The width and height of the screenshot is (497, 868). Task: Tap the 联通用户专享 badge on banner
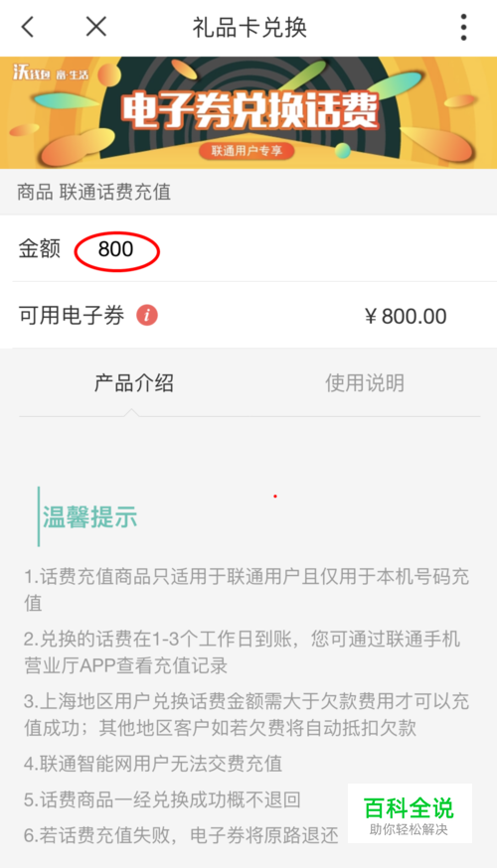(x=247, y=151)
